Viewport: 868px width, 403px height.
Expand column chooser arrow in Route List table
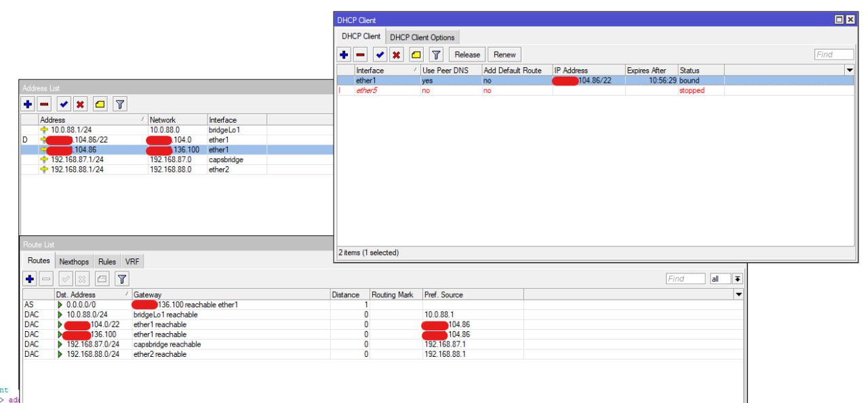[738, 294]
